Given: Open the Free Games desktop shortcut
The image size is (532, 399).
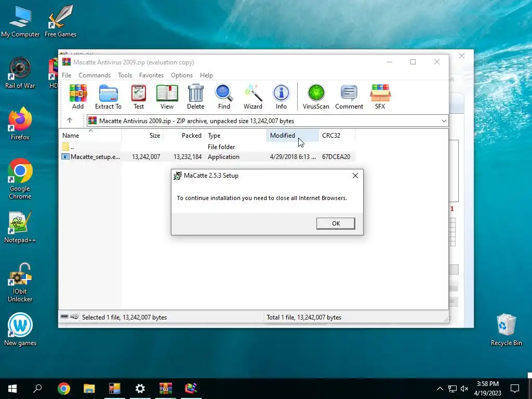Looking at the screenshot, I should [60, 21].
